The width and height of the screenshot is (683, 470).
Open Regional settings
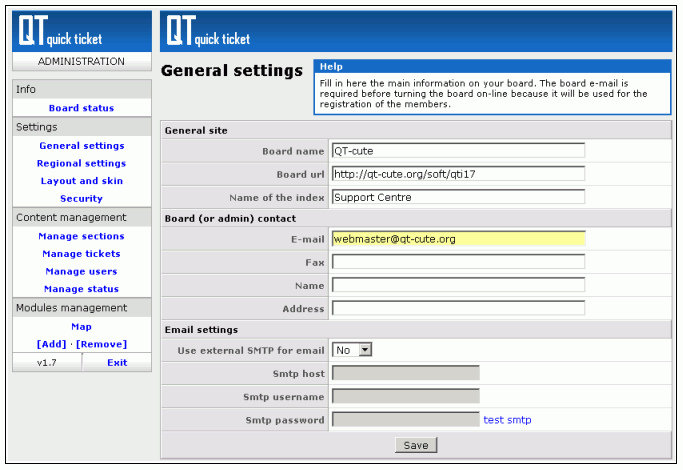point(81,164)
